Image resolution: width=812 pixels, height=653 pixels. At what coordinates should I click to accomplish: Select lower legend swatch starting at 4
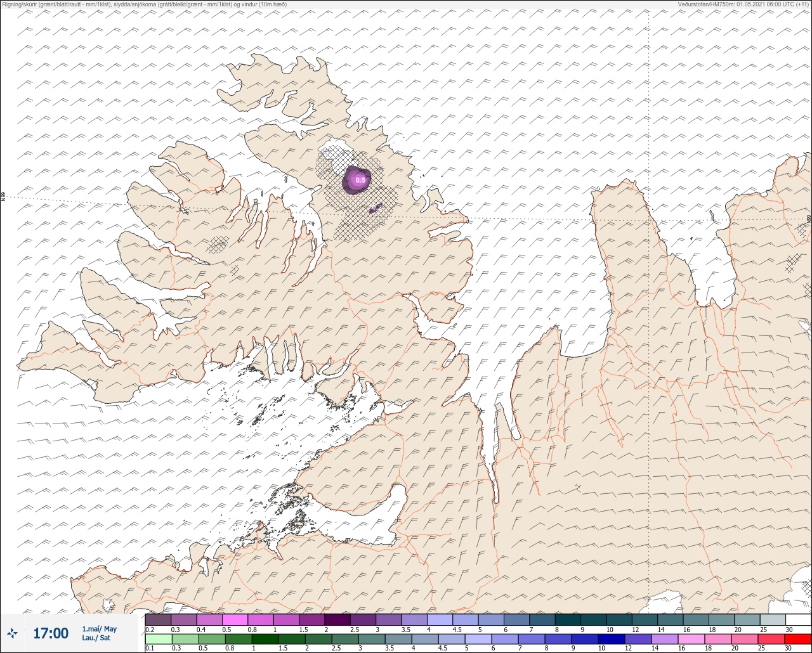[x=424, y=639]
